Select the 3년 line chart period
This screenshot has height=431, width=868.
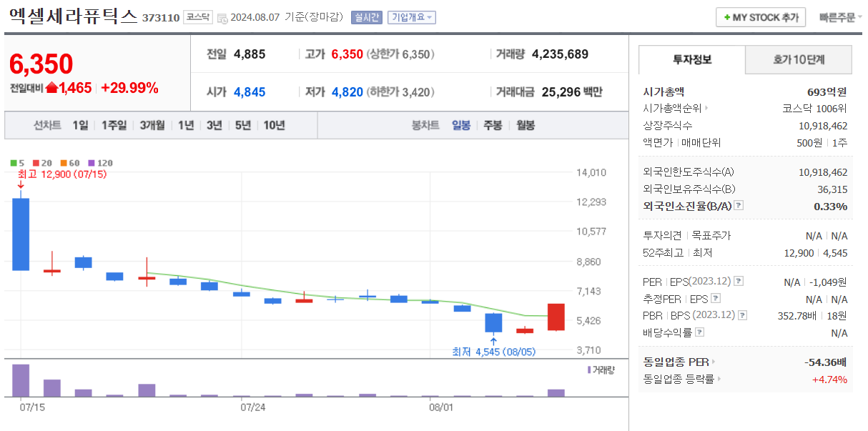tap(214, 125)
